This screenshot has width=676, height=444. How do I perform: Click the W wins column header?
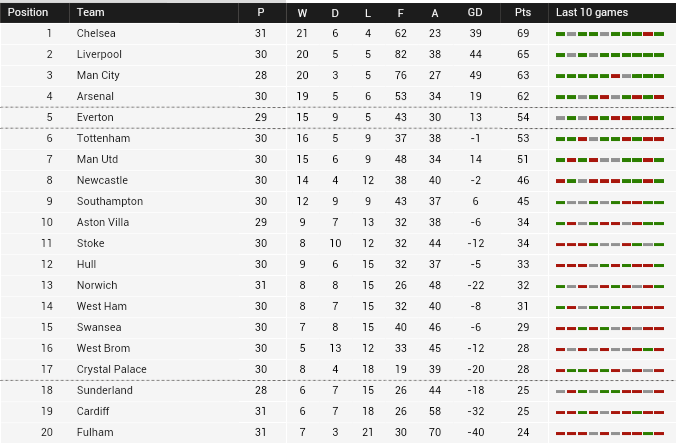click(302, 13)
